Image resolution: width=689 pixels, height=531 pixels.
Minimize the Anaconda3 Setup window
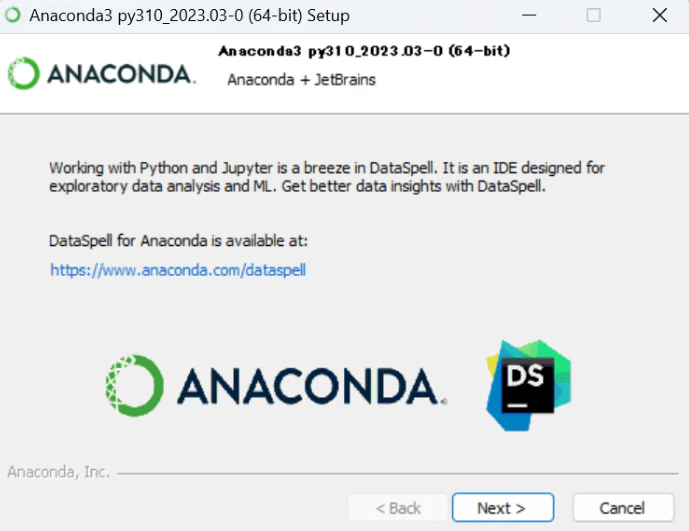(529, 15)
